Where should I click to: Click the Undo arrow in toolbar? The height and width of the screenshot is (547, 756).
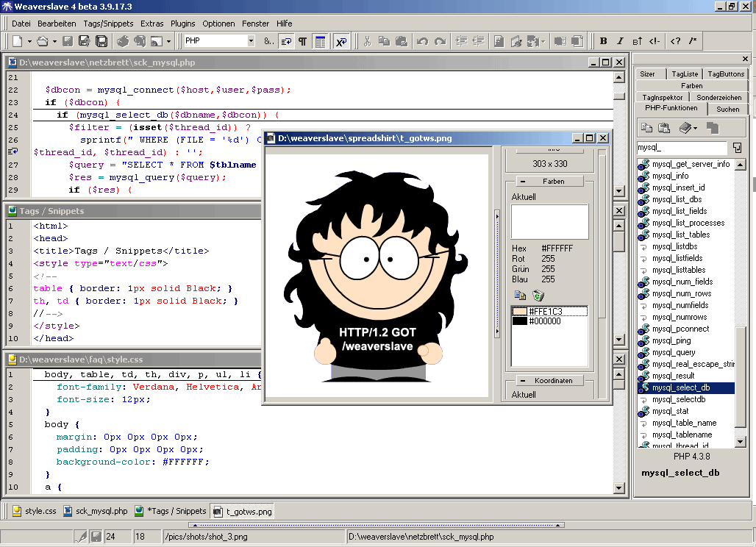(422, 42)
